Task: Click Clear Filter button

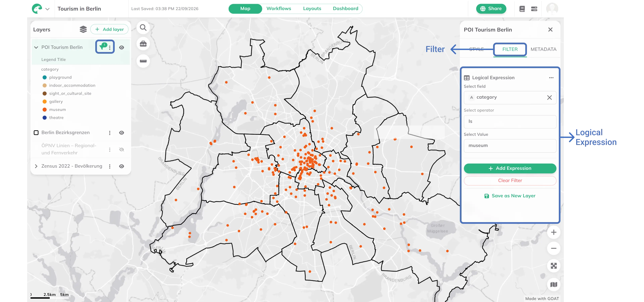Action: (x=510, y=181)
